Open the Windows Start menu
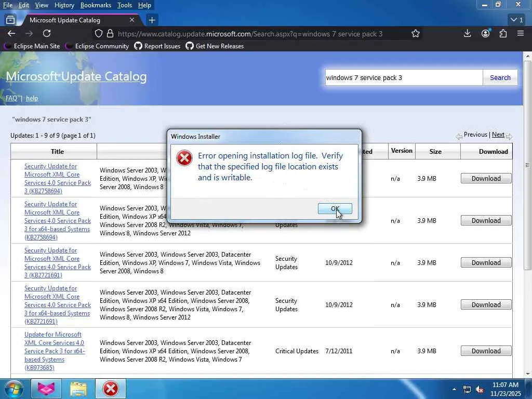 [x=14, y=389]
